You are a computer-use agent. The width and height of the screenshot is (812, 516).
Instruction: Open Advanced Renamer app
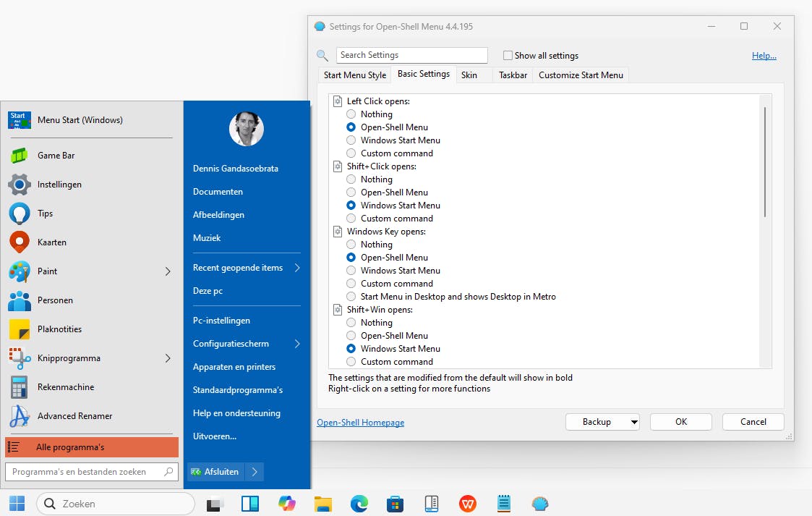[19, 416]
